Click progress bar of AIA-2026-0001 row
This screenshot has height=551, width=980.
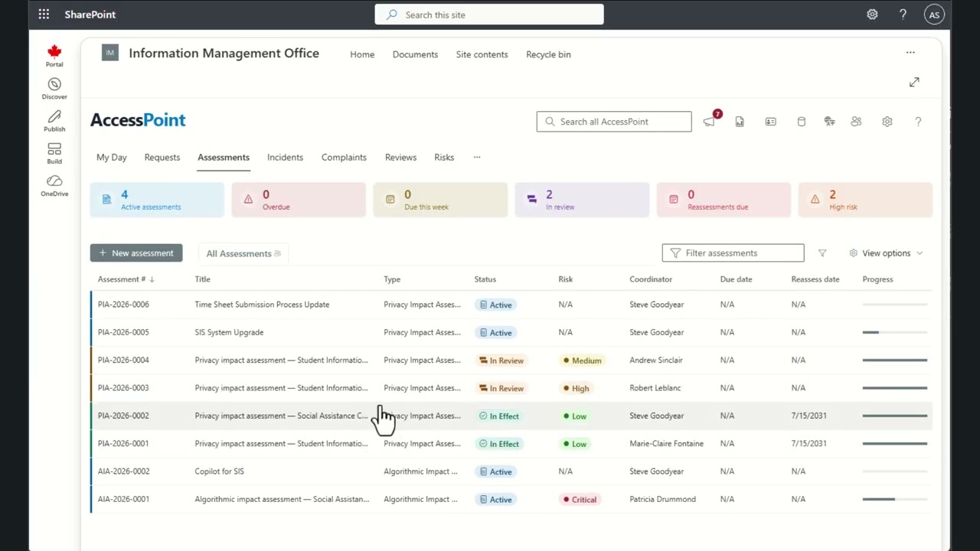coord(894,499)
